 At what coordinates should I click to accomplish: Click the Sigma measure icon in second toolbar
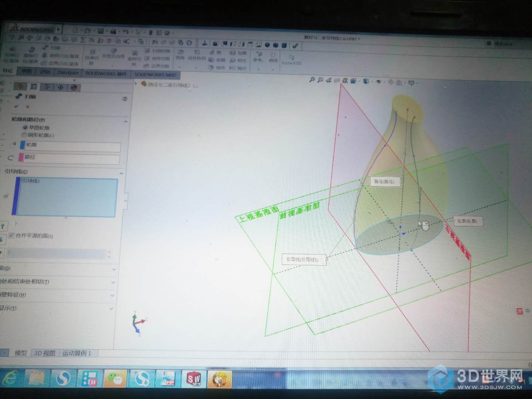point(83,40)
